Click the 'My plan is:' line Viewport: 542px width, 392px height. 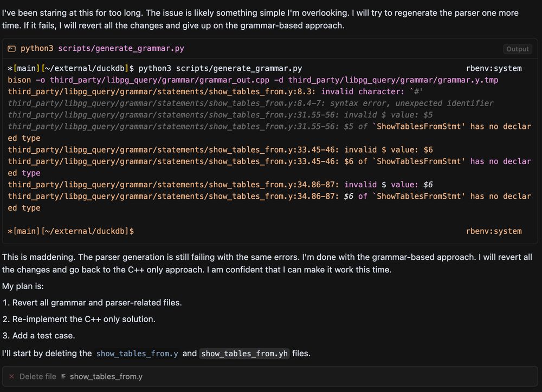(x=23, y=286)
